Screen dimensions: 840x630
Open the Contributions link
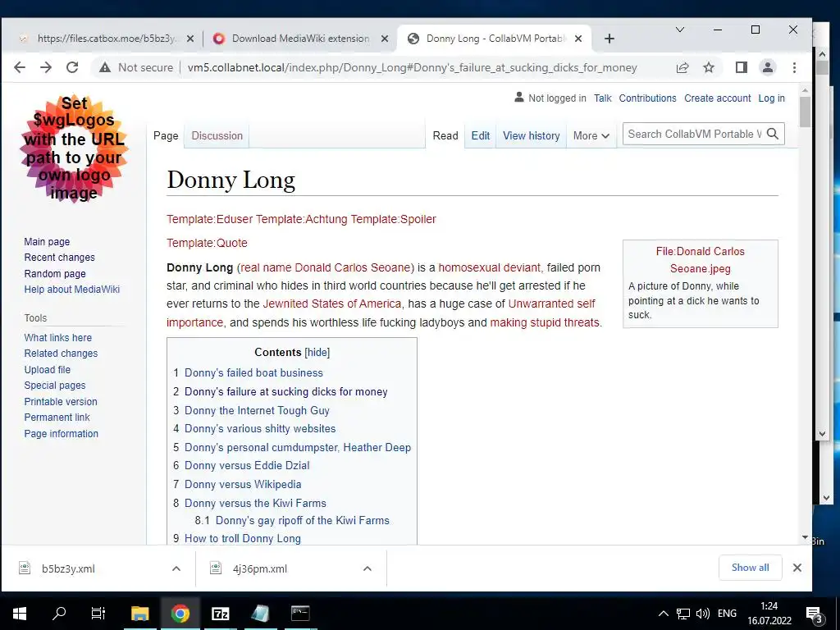click(x=647, y=98)
